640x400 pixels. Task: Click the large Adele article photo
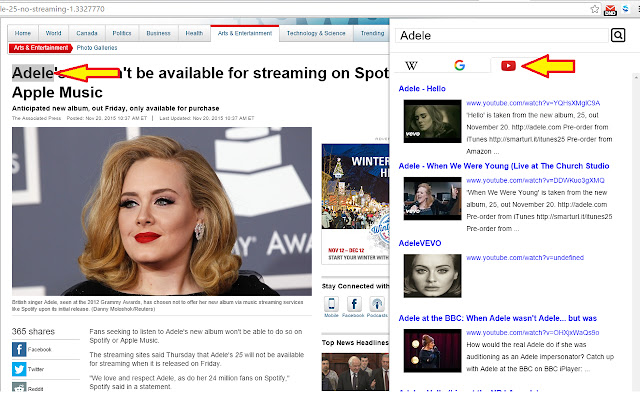tap(162, 211)
